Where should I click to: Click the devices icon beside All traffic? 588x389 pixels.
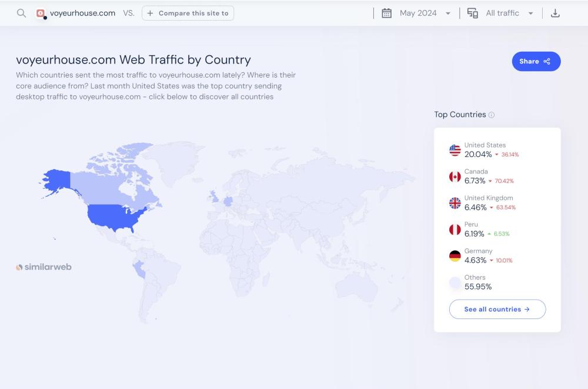tap(473, 13)
